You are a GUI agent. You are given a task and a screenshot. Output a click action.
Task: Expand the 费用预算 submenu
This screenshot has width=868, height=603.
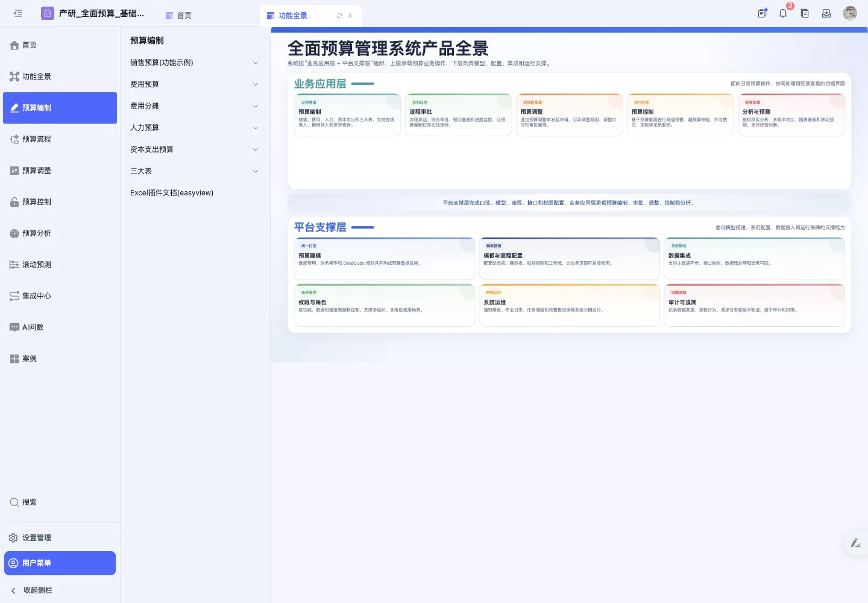pos(195,84)
